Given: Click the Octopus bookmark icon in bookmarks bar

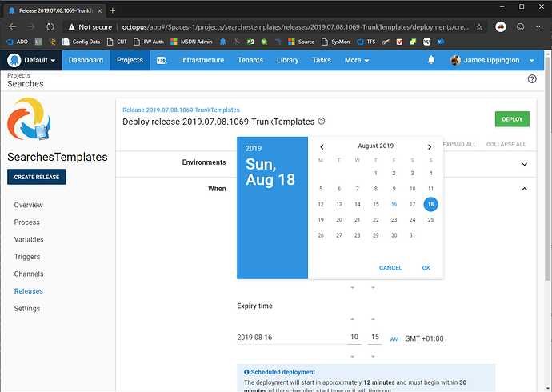Looking at the screenshot, I should coord(223,42).
